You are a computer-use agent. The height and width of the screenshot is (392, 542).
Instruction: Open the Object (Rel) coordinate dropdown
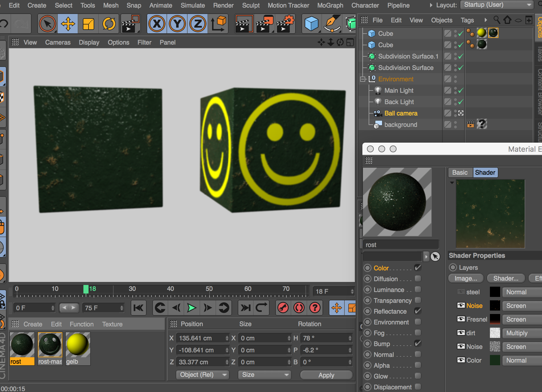click(x=203, y=375)
